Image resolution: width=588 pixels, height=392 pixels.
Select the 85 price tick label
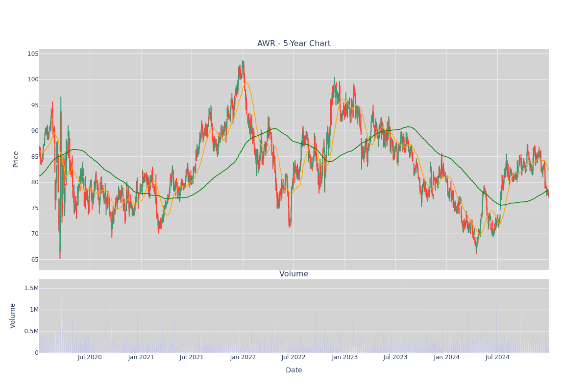[x=35, y=157]
